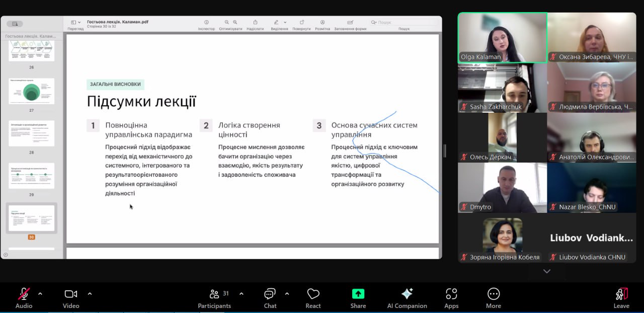Click the Inspector icon in Preview toolbar
This screenshot has width=644, height=313.
(x=206, y=25)
